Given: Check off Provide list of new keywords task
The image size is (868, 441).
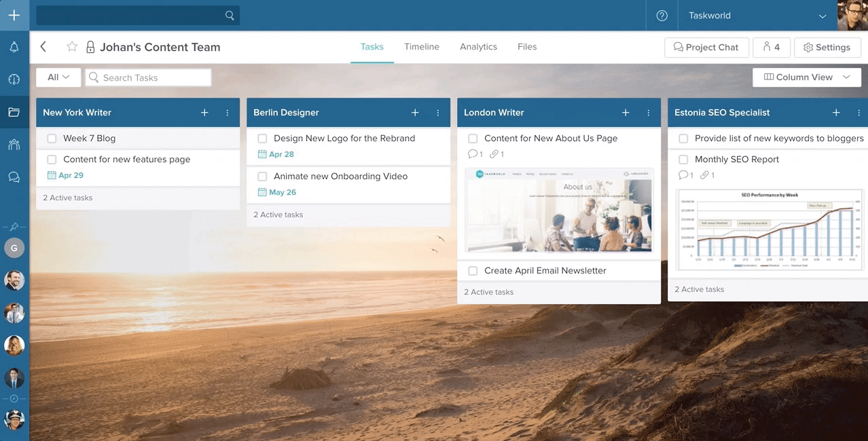Looking at the screenshot, I should click(683, 138).
